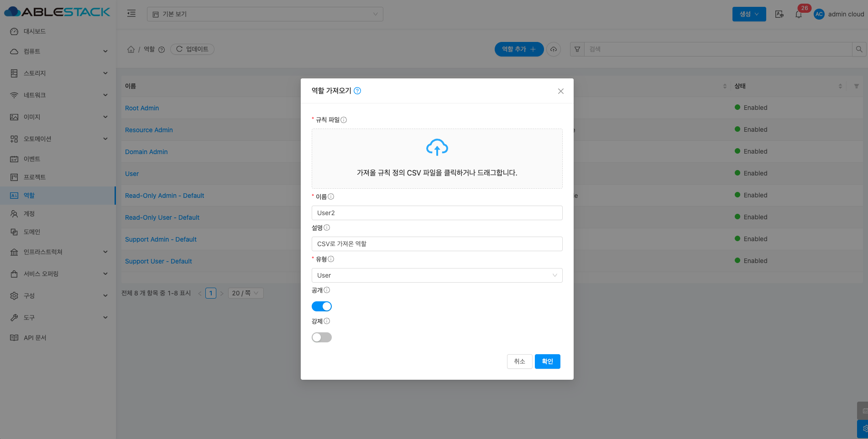Image resolution: width=868 pixels, height=439 pixels.
Task: Collapse the sidebar with the menu fold icon
Action: [x=131, y=14]
